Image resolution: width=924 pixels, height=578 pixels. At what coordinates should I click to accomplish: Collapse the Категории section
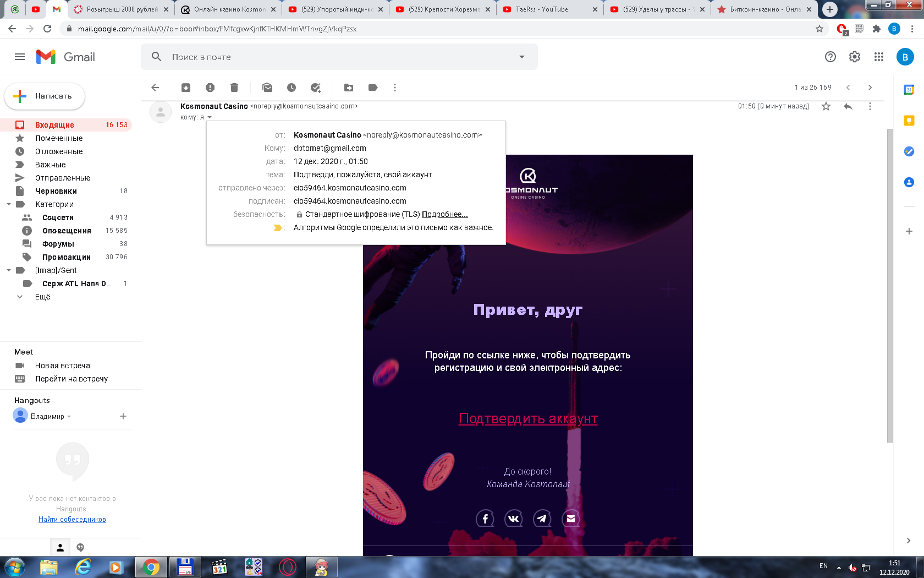coord(9,204)
